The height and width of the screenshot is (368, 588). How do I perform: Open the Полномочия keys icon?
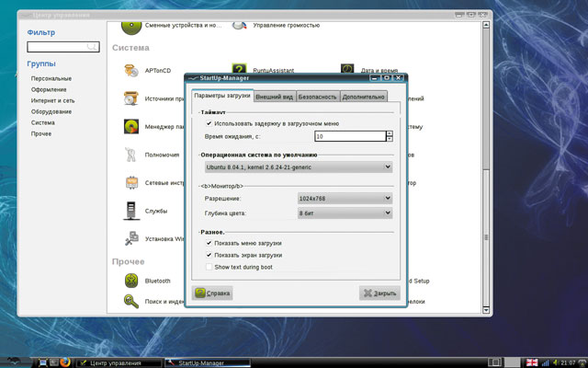point(131,155)
